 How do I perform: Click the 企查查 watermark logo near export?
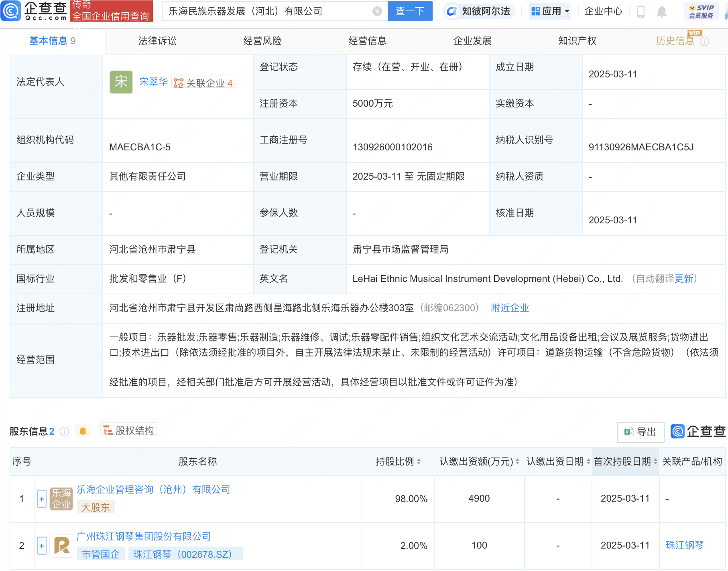pos(698,431)
